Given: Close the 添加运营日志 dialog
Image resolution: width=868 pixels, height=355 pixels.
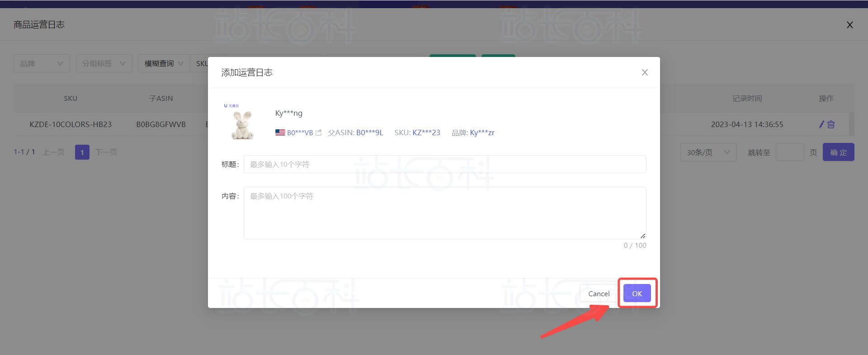Looking at the screenshot, I should tap(645, 72).
